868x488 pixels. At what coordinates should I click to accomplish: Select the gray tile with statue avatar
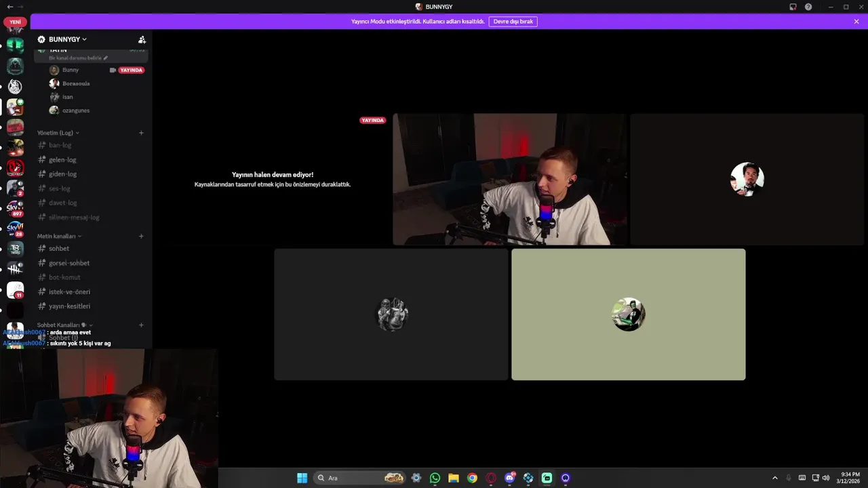click(x=391, y=314)
